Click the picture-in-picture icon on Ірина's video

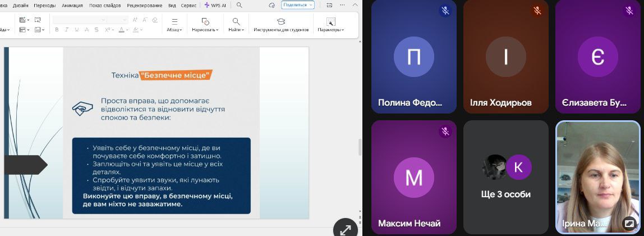(x=629, y=223)
